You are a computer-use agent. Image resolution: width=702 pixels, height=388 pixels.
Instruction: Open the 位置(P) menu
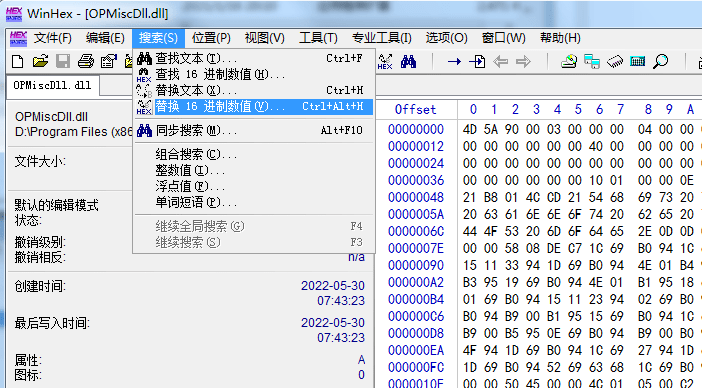pos(211,38)
